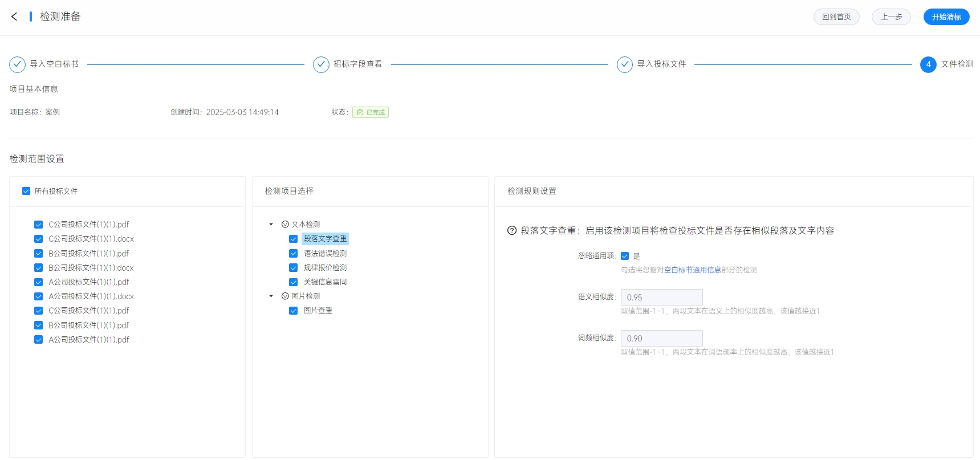Click the 项目名称: 案例 text

pos(35,112)
